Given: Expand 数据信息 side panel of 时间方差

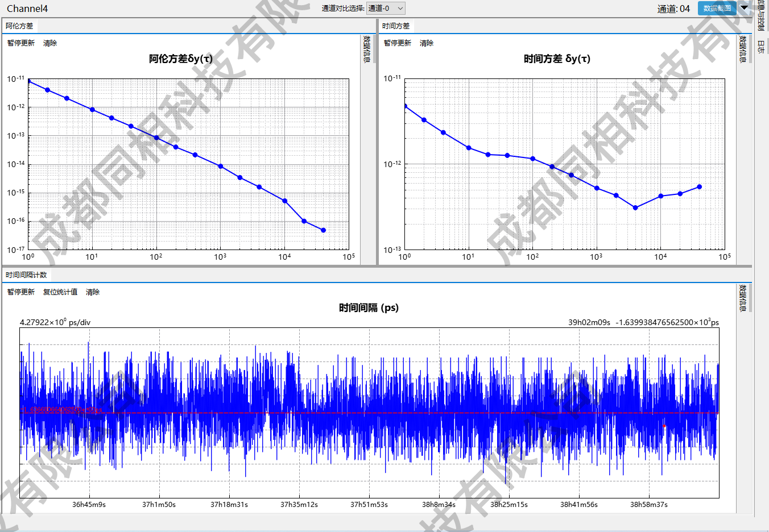Looking at the screenshot, I should point(743,49).
